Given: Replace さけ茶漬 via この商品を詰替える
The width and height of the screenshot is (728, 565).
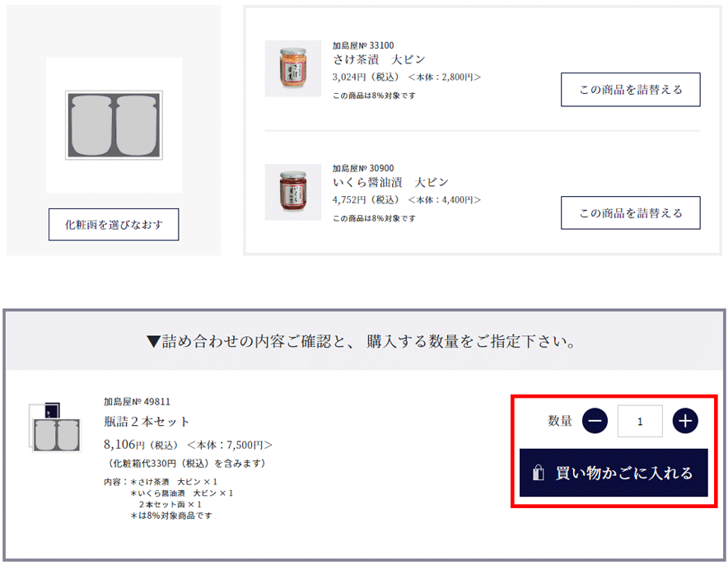Looking at the screenshot, I should pos(631,90).
